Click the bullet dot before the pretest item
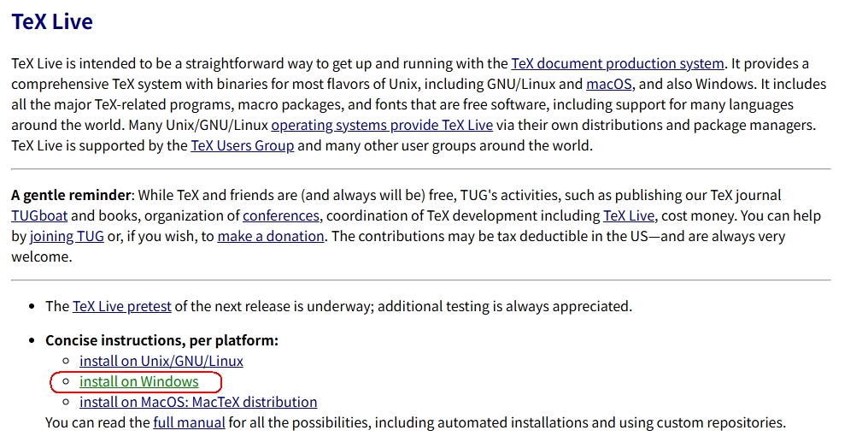 click(32, 306)
